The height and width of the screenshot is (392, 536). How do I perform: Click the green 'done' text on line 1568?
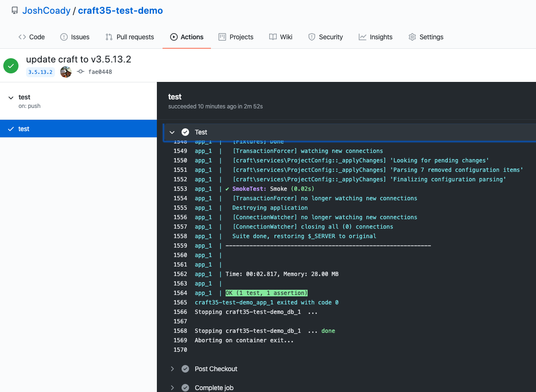[x=328, y=331]
